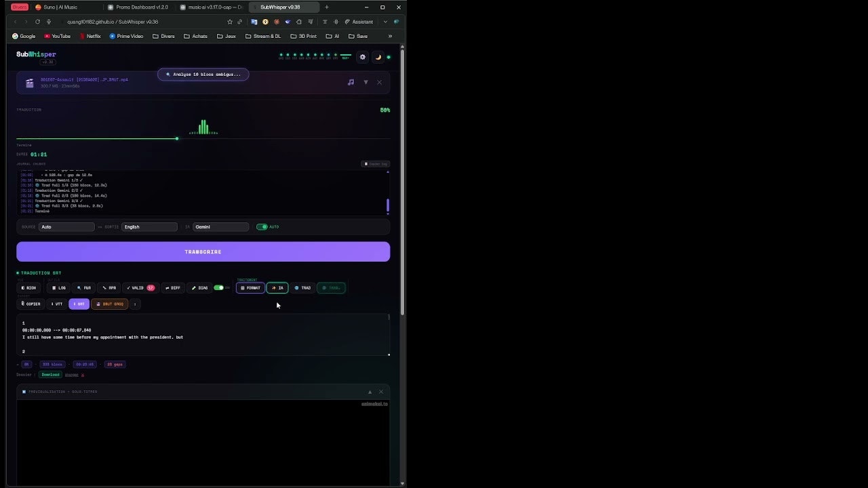The image size is (868, 488).
Task: Collapse the PREVISUALISATION subtitles panel
Action: pos(370,392)
